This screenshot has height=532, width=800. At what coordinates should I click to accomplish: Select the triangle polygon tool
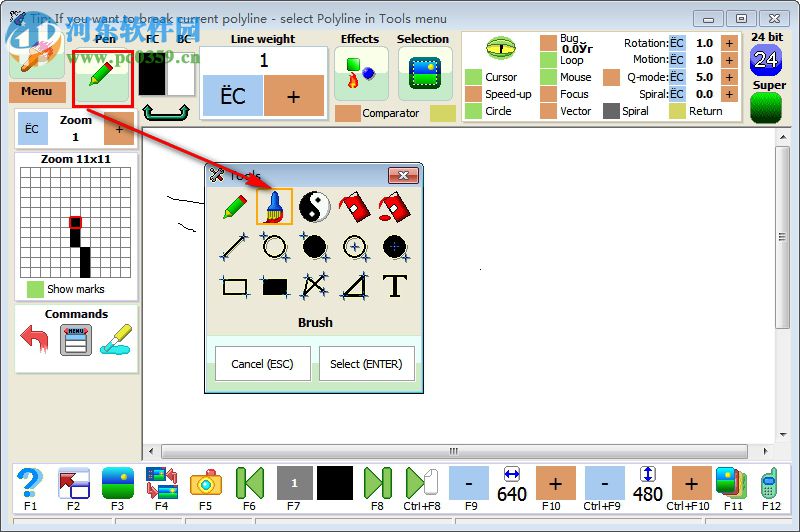pos(355,286)
